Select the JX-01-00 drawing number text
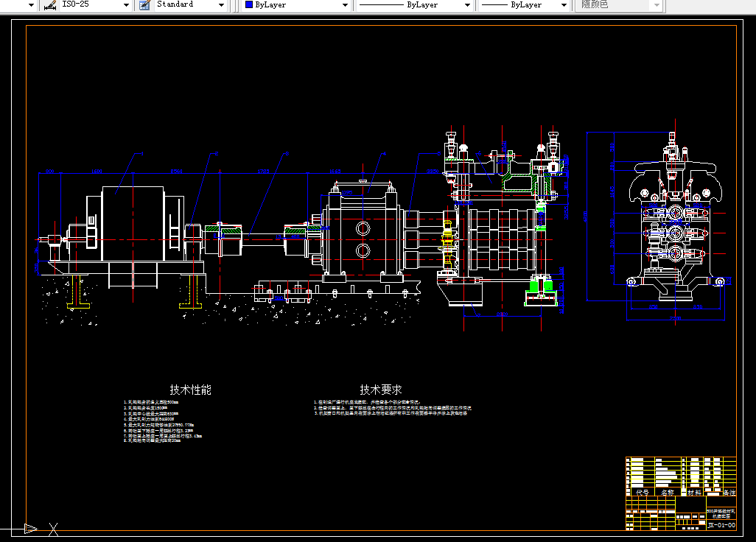Screen dimensions: 756x542 pos(722,525)
